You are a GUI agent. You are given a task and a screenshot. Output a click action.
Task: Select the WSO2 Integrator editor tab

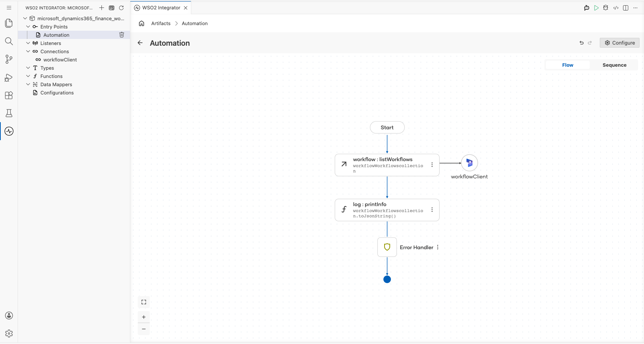(161, 7)
